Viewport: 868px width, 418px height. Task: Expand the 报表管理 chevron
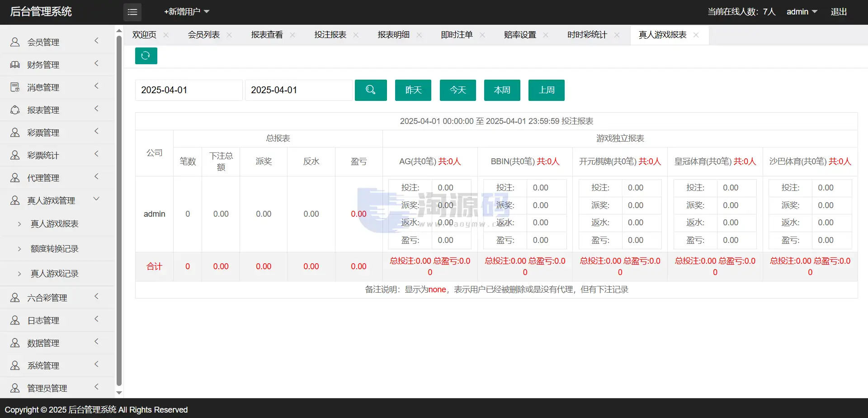click(x=96, y=109)
